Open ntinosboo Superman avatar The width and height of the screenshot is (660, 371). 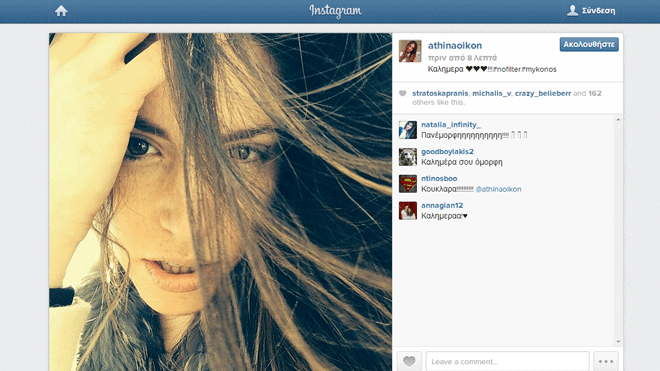click(408, 184)
